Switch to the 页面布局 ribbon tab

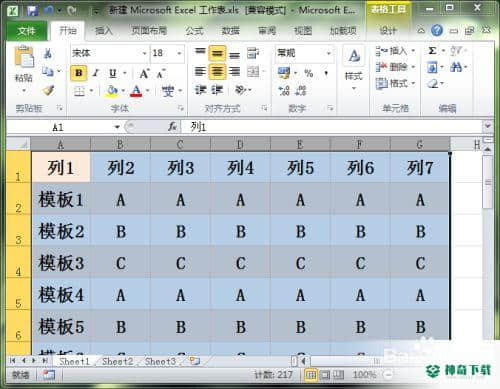[x=149, y=31]
